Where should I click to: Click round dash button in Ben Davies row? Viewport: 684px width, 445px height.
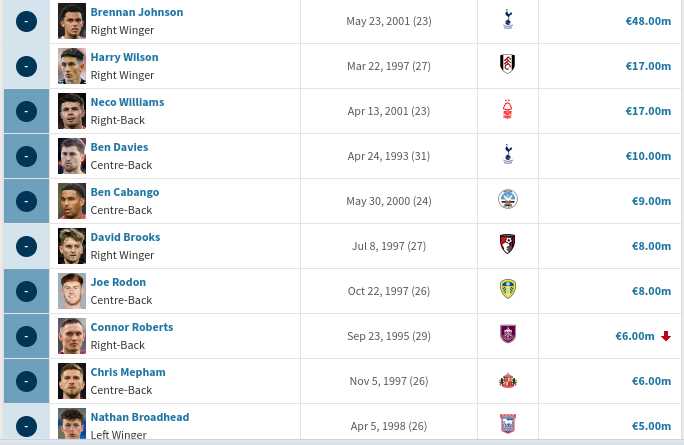pos(27,156)
